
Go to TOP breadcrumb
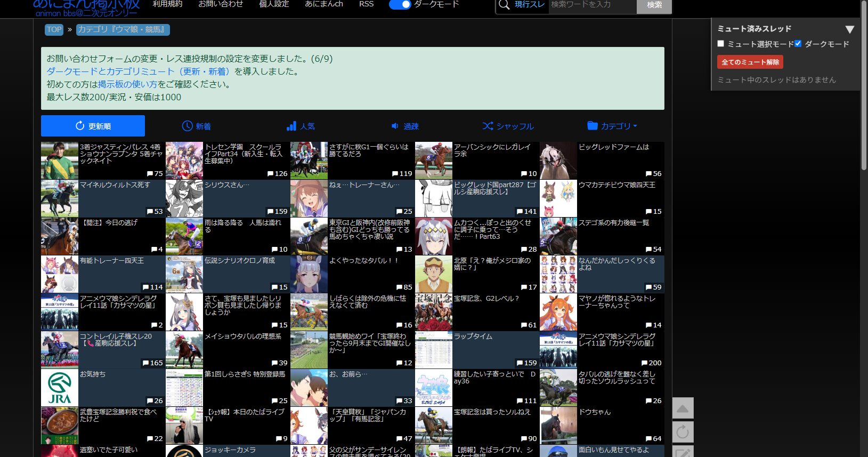click(54, 29)
